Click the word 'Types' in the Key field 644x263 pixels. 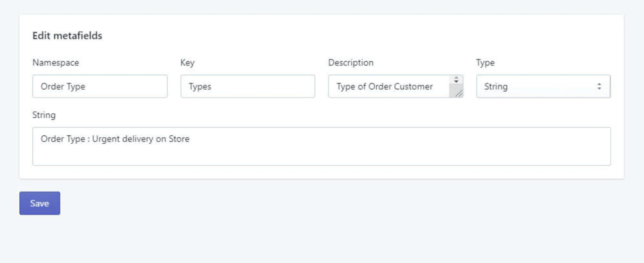tap(200, 87)
